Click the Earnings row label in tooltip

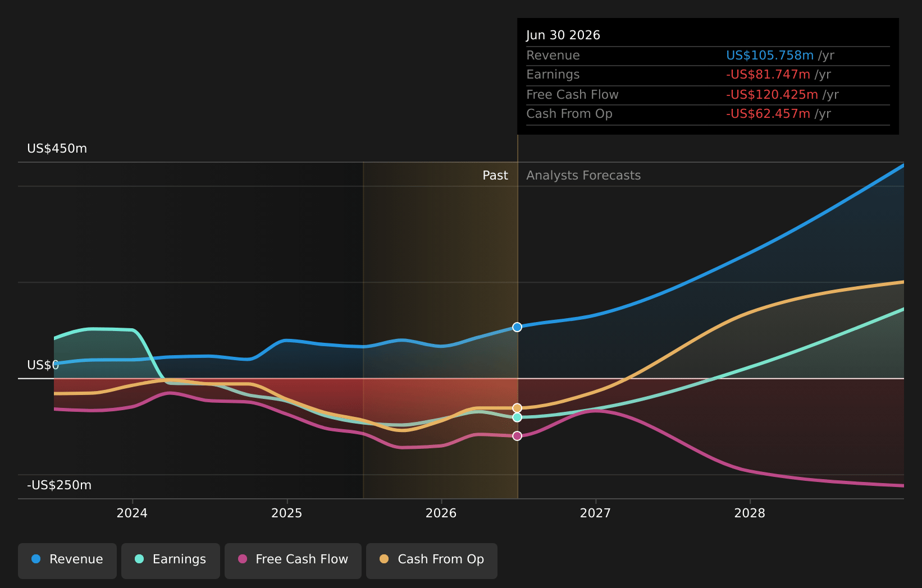(553, 75)
